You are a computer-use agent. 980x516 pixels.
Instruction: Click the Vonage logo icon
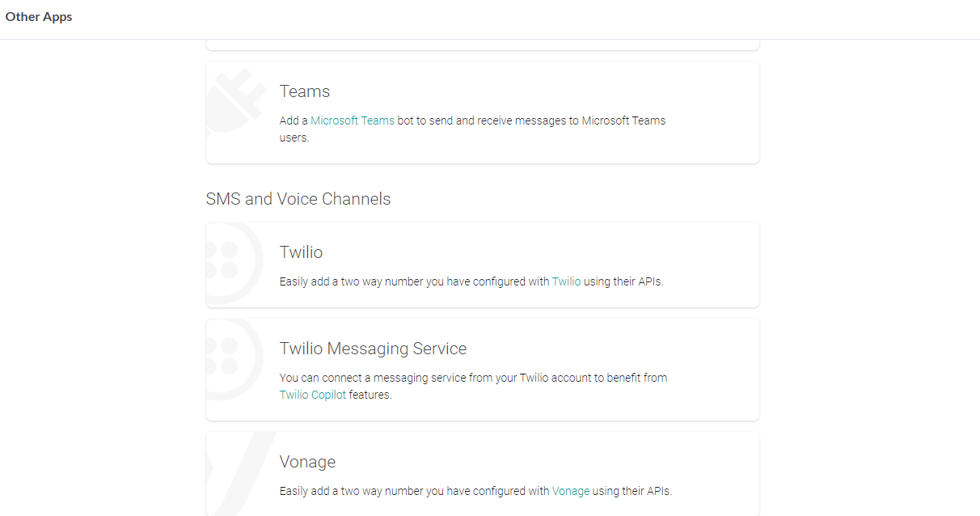coord(236,471)
